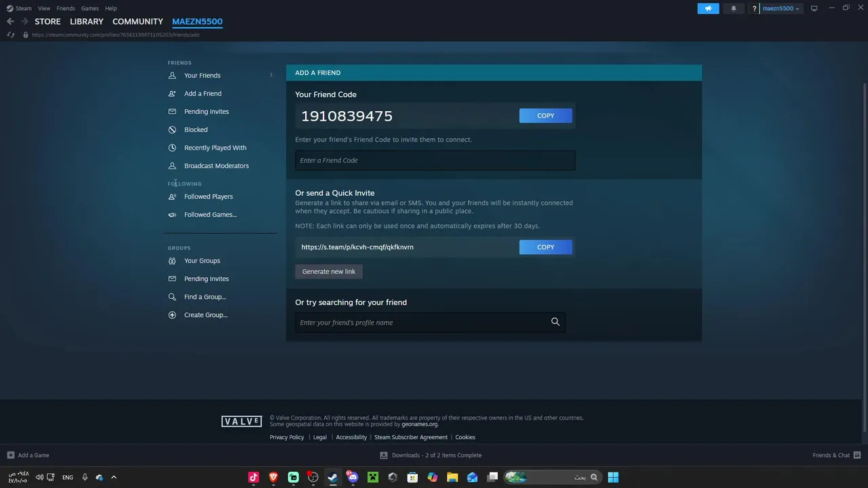Open the Legal link
This screenshot has height=488, width=868.
pyautogui.click(x=320, y=437)
